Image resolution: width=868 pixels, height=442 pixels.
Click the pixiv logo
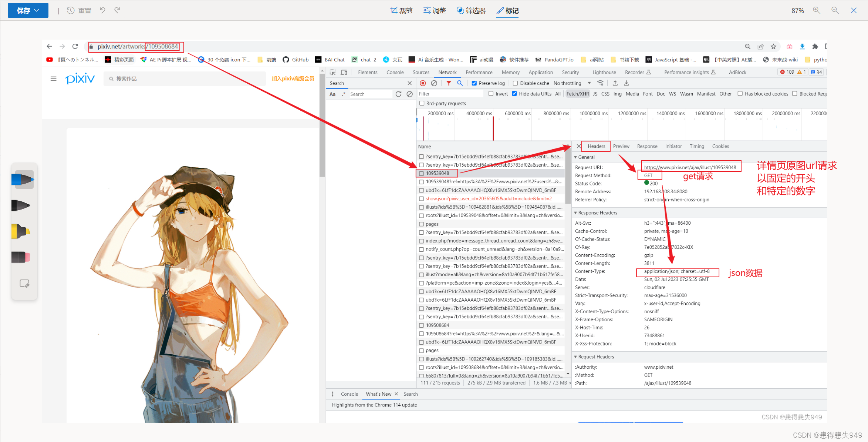(80, 78)
